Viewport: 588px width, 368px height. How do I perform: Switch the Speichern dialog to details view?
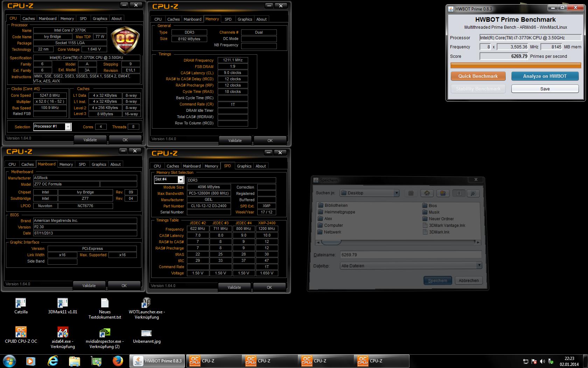point(472,193)
